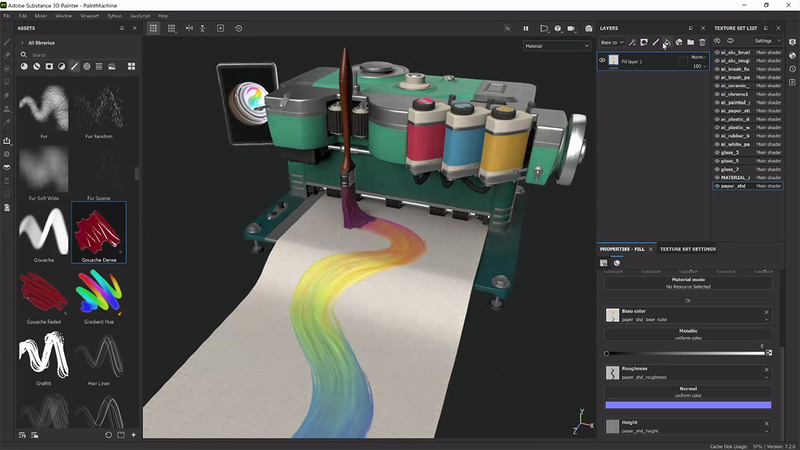Click smart material icon in Layers toolbar
The image size is (800, 450).
679,42
